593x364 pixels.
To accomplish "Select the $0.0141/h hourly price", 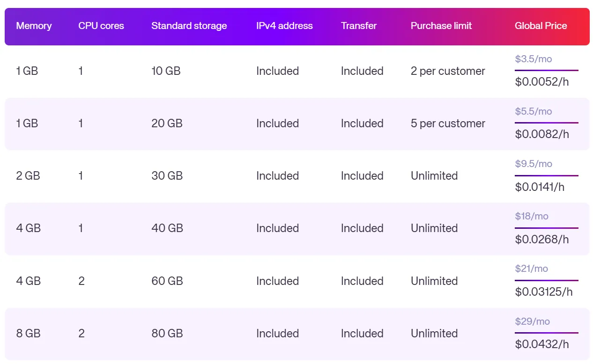I will [540, 187].
